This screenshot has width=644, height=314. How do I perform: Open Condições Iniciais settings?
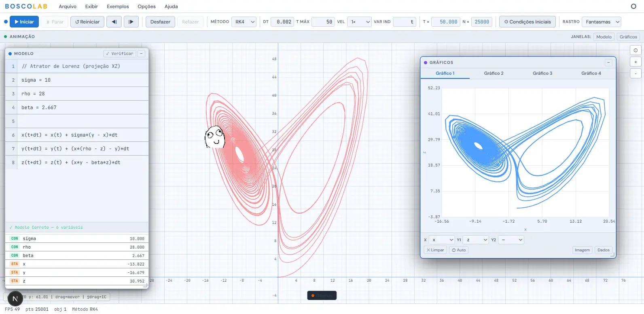[527, 22]
